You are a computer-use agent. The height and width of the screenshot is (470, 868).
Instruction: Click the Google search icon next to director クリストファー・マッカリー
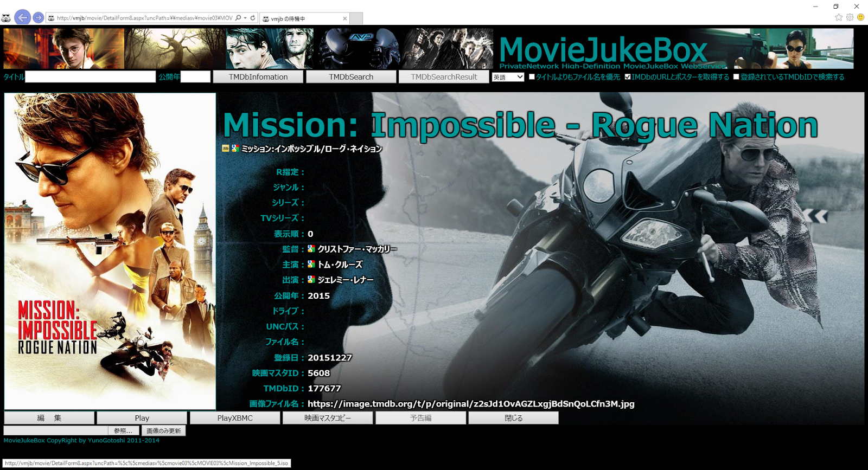(x=311, y=249)
